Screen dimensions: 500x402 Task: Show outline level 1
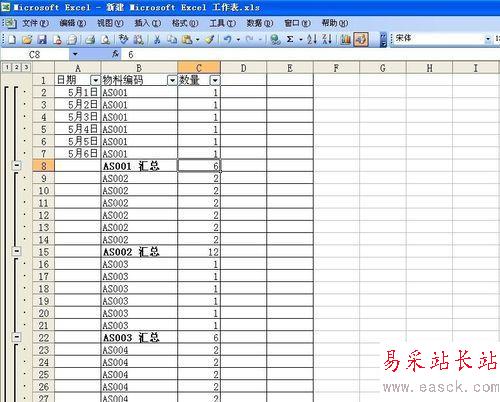pos(7,67)
